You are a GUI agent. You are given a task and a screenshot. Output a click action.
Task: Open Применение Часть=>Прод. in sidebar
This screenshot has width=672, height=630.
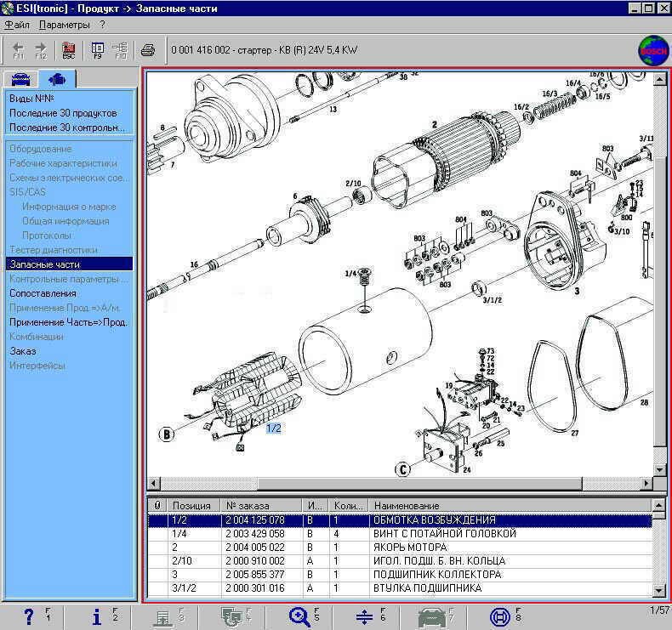point(68,322)
